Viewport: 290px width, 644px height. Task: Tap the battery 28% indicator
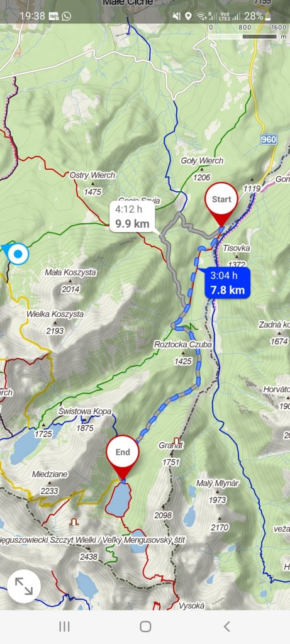(257, 16)
